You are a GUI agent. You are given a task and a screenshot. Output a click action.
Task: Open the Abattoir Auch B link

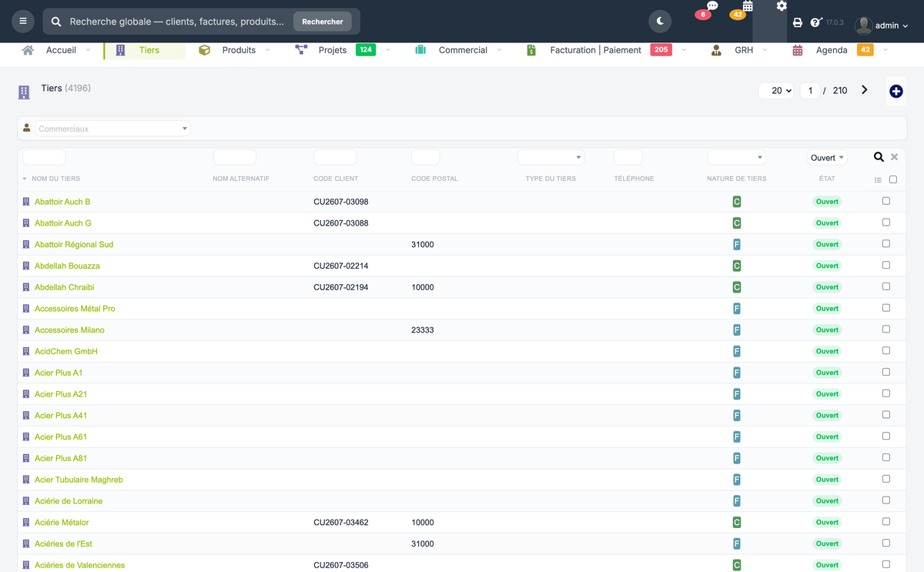click(62, 202)
